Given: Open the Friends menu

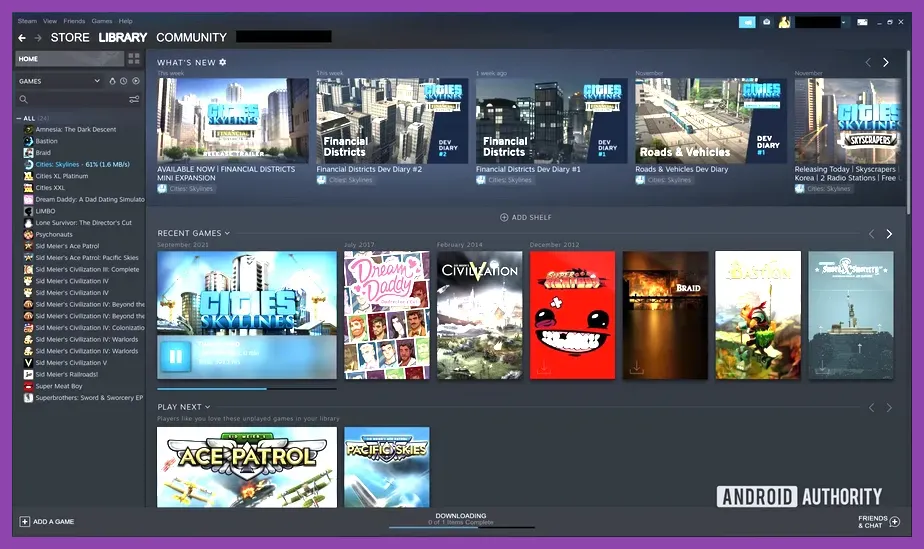Looking at the screenshot, I should (74, 21).
